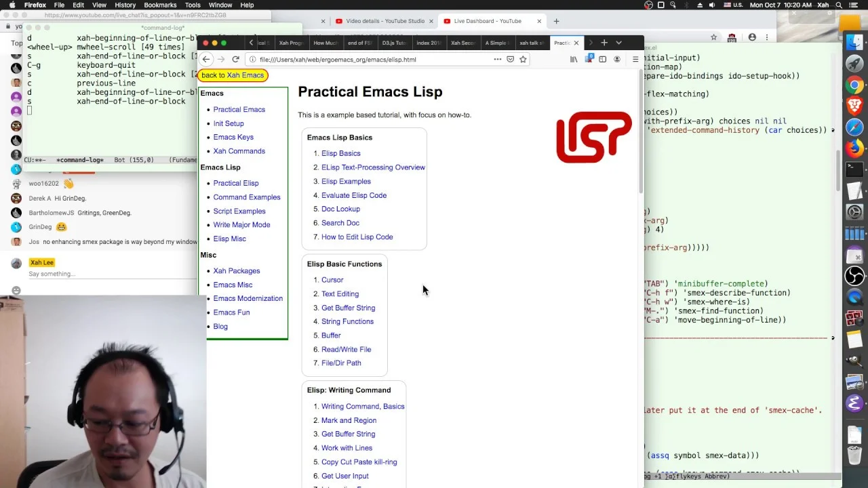This screenshot has width=868, height=488.
Task: Open System Preferences from the Dock
Action: [854, 212]
